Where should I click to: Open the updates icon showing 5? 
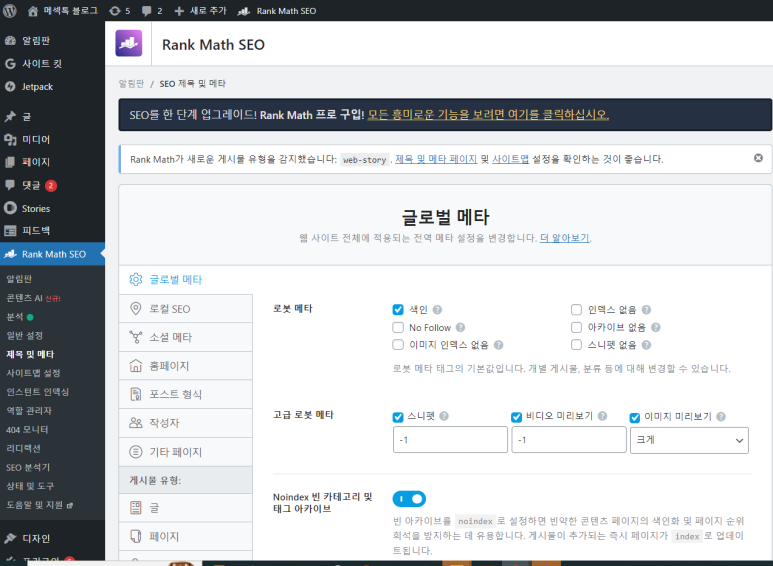tap(114, 11)
